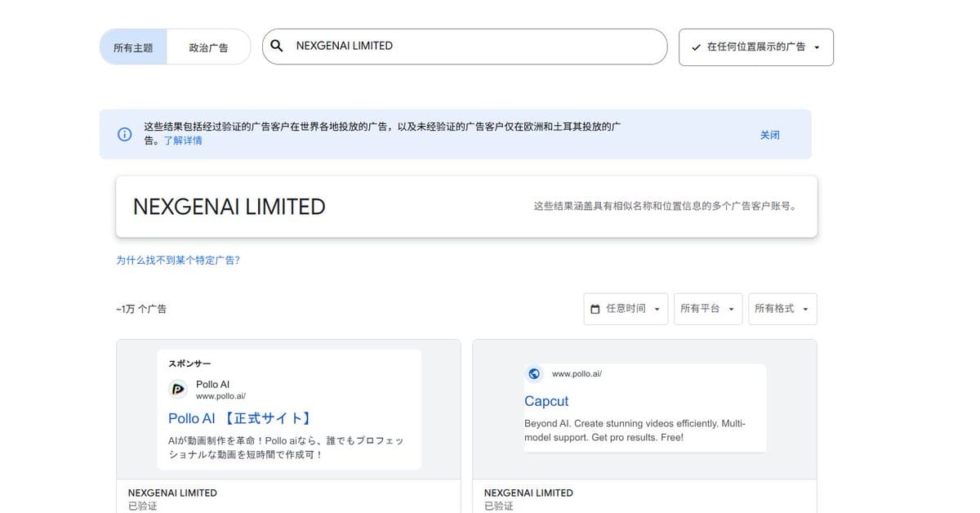Open the Capcut ad preview card
This screenshot has width=980, height=513.
click(x=644, y=408)
